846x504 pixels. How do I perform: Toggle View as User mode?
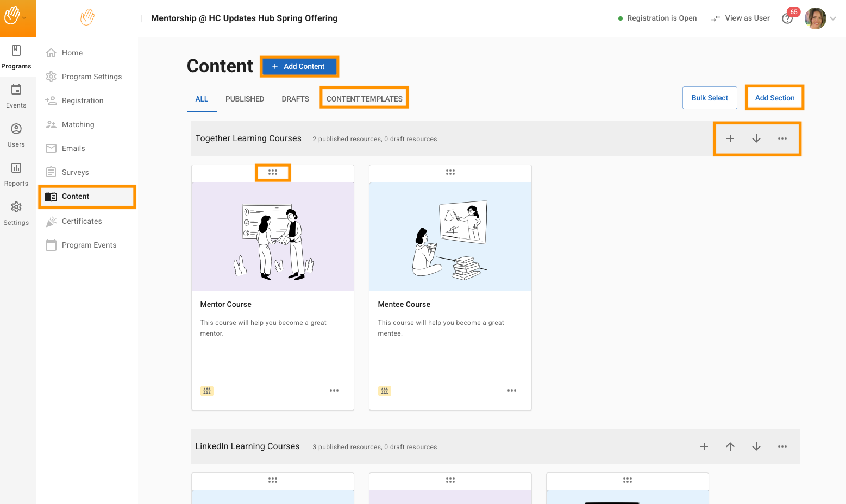(741, 18)
